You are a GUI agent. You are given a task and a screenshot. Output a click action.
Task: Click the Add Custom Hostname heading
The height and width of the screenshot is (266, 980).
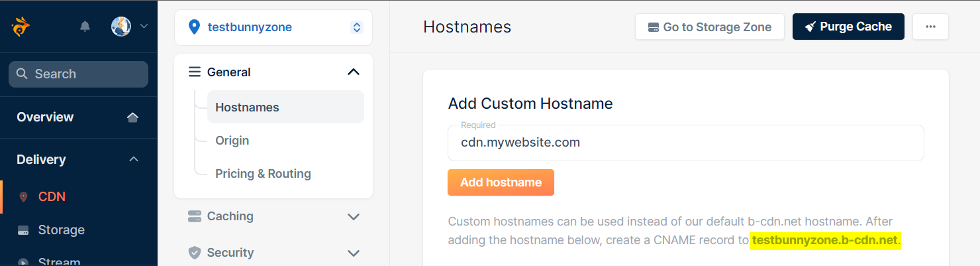(x=530, y=103)
